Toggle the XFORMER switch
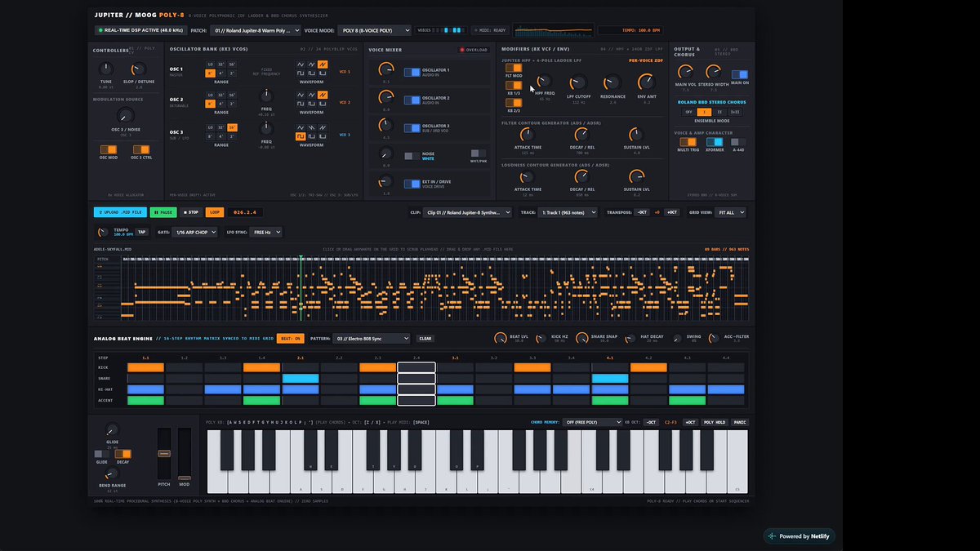The height and width of the screenshot is (551, 980). coord(715,142)
